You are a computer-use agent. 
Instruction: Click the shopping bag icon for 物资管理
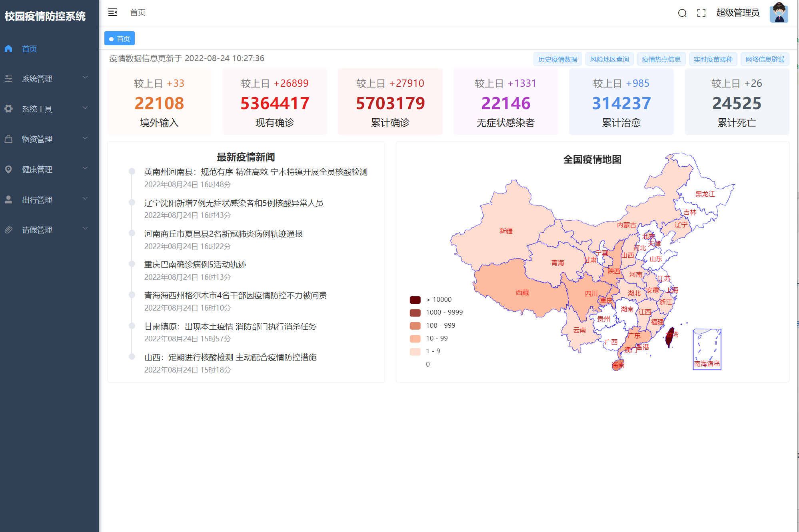tap(8, 139)
